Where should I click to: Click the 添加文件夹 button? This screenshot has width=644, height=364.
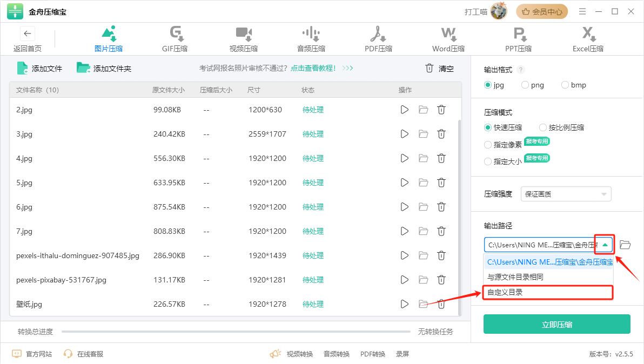click(x=104, y=68)
